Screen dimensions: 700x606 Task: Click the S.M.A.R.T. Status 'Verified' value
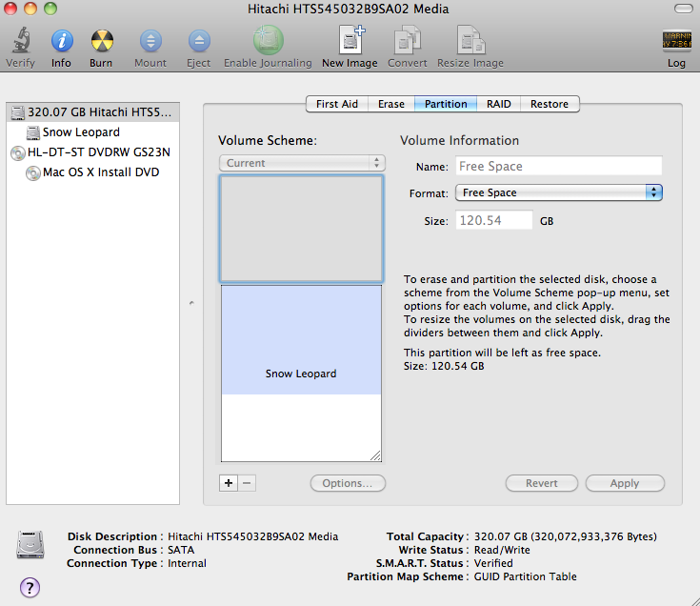(493, 563)
